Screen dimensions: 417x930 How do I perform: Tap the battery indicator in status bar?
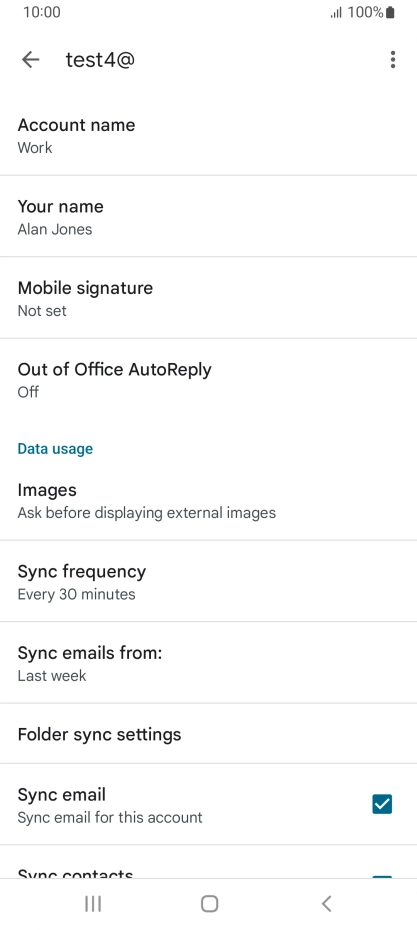pyautogui.click(x=390, y=12)
